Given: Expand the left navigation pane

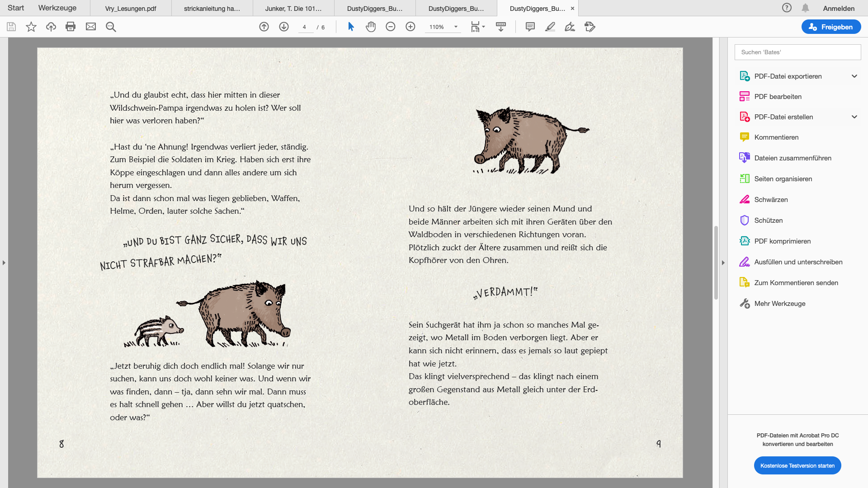Looking at the screenshot, I should coord(4,263).
